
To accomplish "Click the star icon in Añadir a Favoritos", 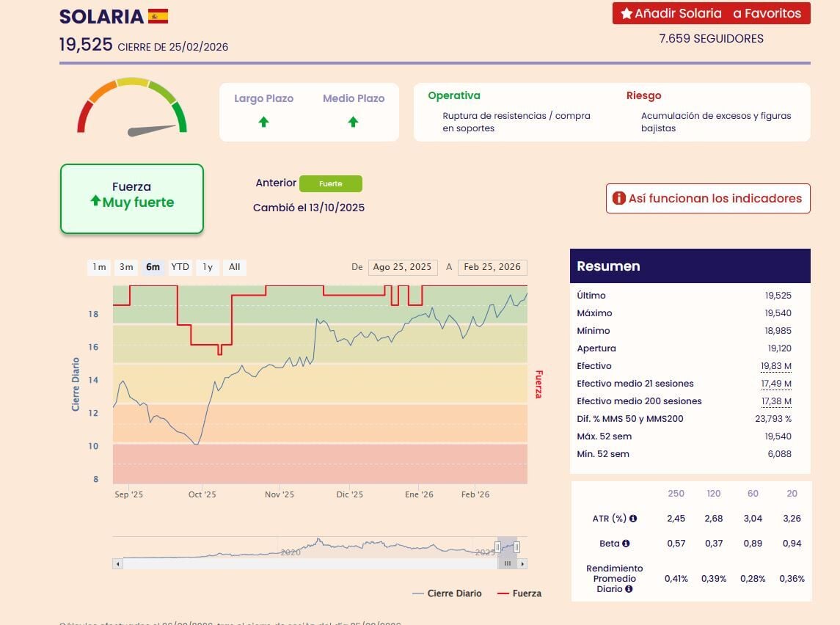I will click(x=626, y=14).
